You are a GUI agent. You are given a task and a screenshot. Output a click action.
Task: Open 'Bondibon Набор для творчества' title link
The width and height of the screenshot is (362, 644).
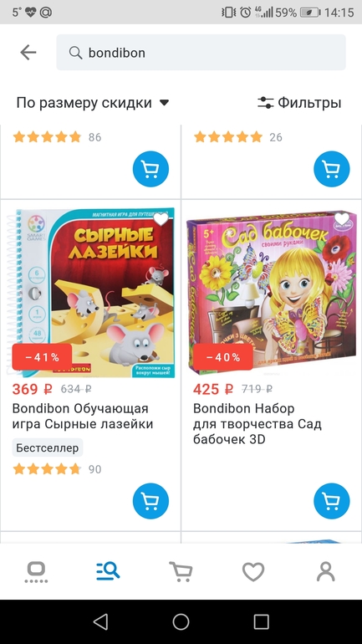257,424
